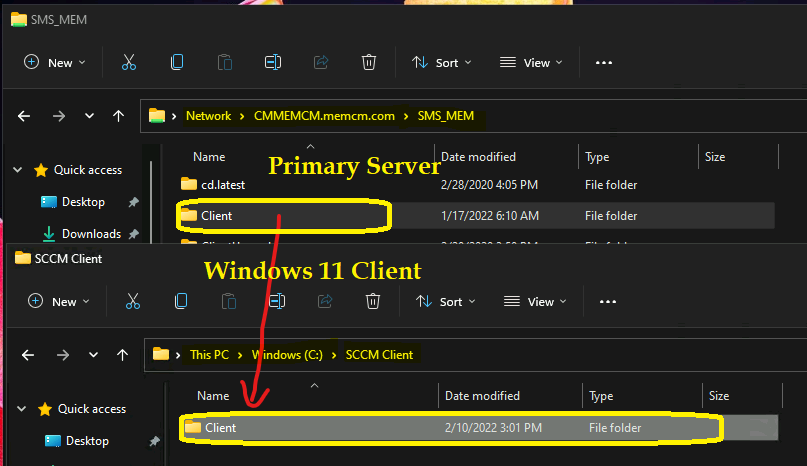Open See more dots in SMS_MEM window
Viewport: 807px width, 466px height.
tap(604, 63)
